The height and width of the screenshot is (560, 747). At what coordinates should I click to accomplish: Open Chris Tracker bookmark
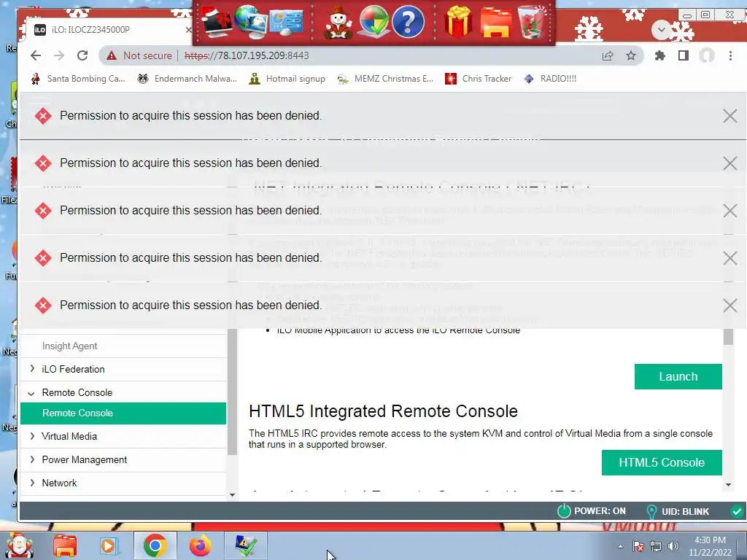click(479, 79)
